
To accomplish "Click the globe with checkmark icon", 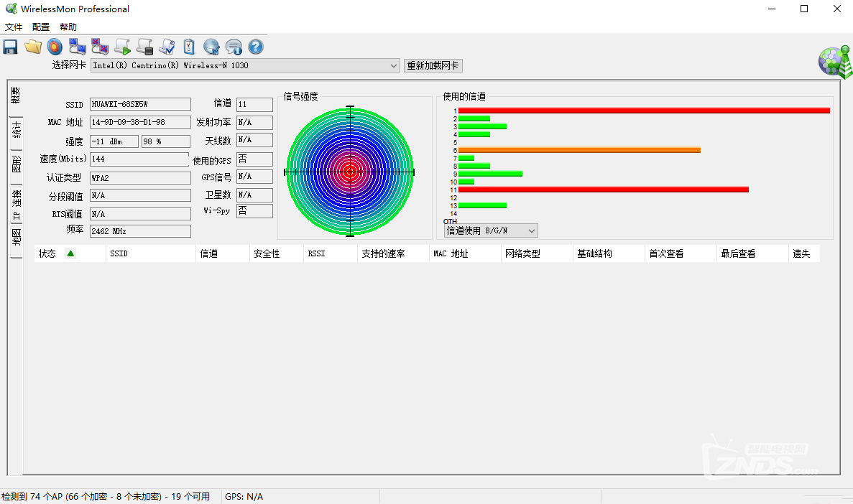I will click(x=211, y=47).
